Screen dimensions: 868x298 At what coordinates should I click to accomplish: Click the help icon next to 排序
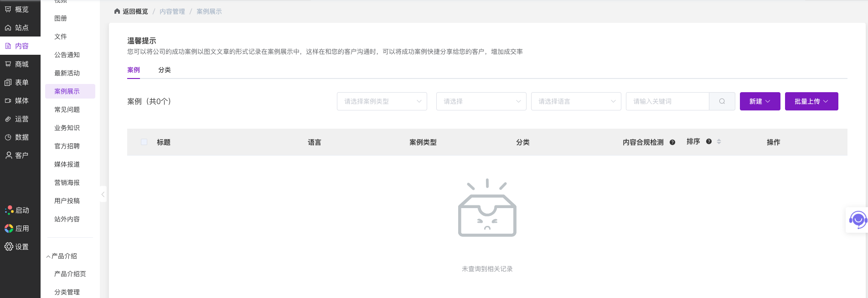(x=708, y=141)
